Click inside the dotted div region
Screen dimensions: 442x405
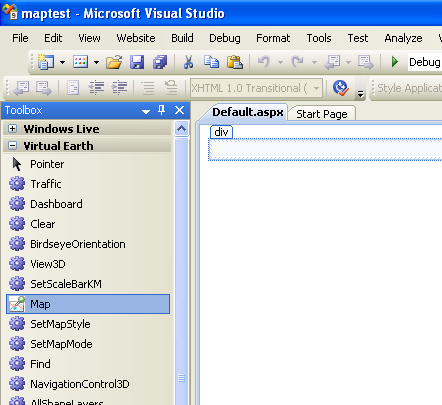(x=325, y=150)
